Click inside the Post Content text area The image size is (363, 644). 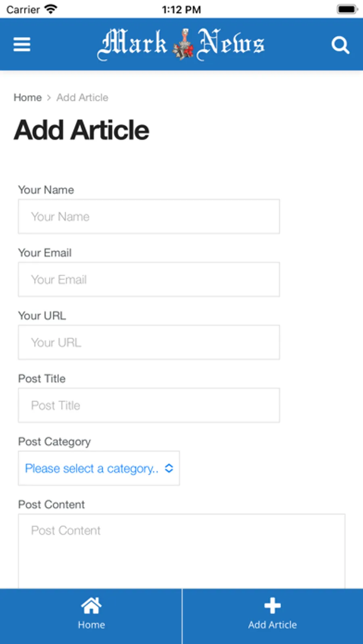181,552
